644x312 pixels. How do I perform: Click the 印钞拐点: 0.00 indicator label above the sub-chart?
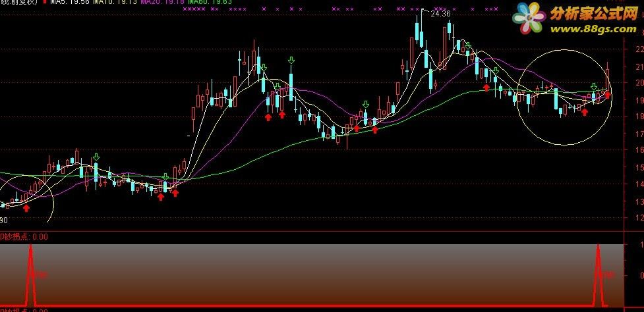coord(24,236)
